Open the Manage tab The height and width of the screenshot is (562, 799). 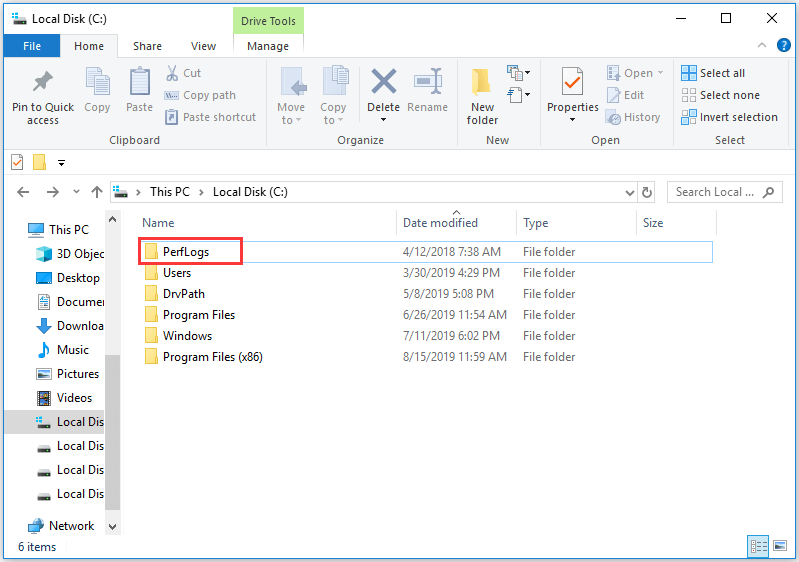268,46
